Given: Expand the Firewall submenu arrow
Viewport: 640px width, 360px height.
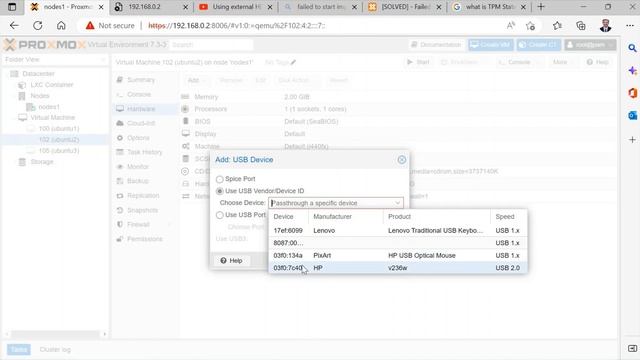Looking at the screenshot, I should coord(170,224).
